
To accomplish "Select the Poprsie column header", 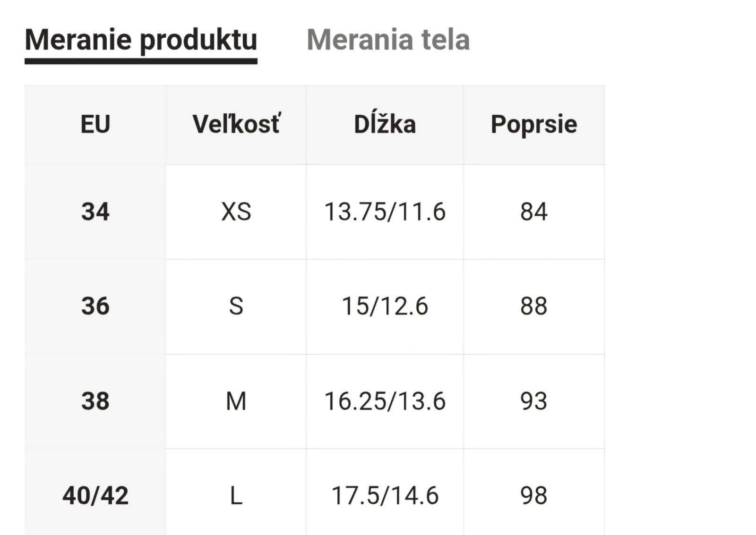I will pyautogui.click(x=534, y=125).
